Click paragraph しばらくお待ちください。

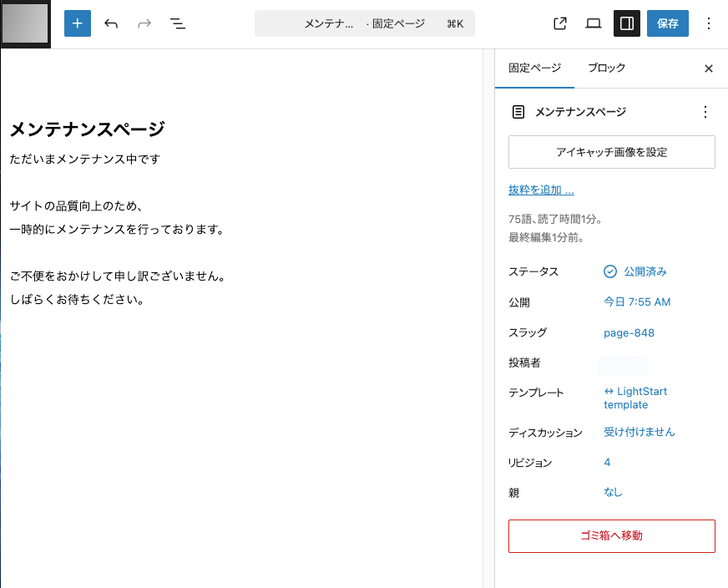coord(77,299)
